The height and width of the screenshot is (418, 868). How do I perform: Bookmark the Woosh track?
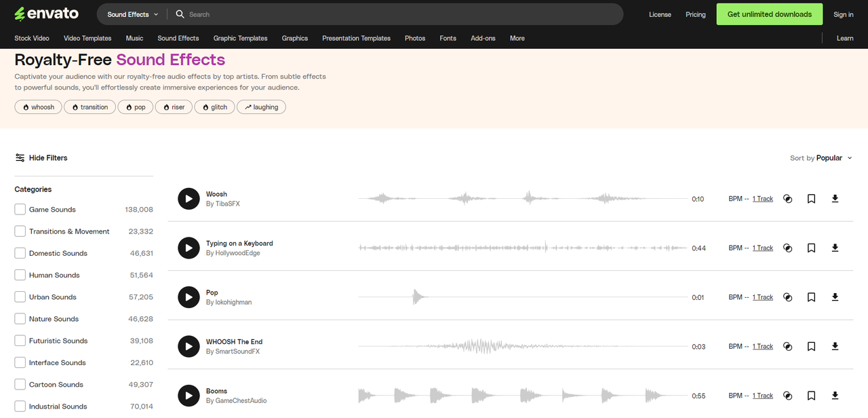(811, 199)
